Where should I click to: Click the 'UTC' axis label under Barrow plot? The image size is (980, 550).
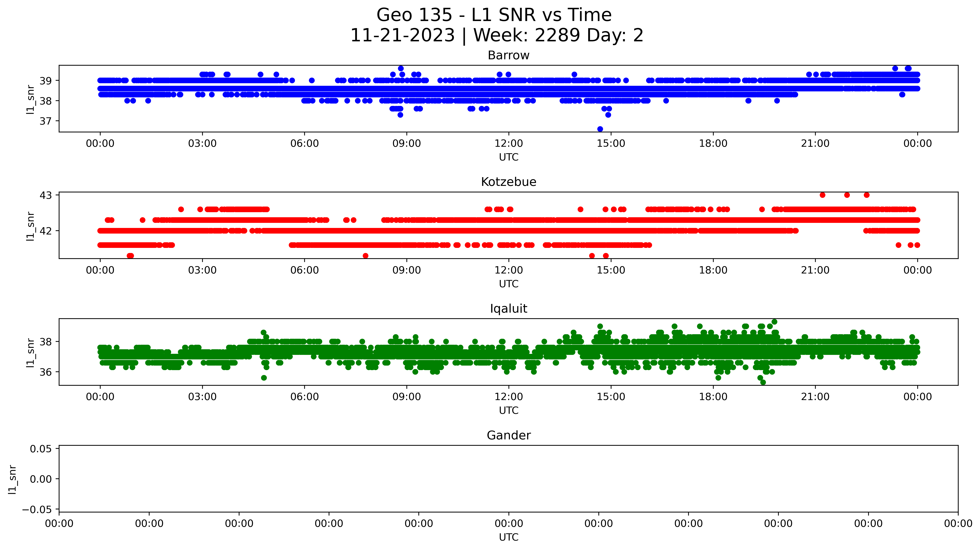[x=509, y=157]
